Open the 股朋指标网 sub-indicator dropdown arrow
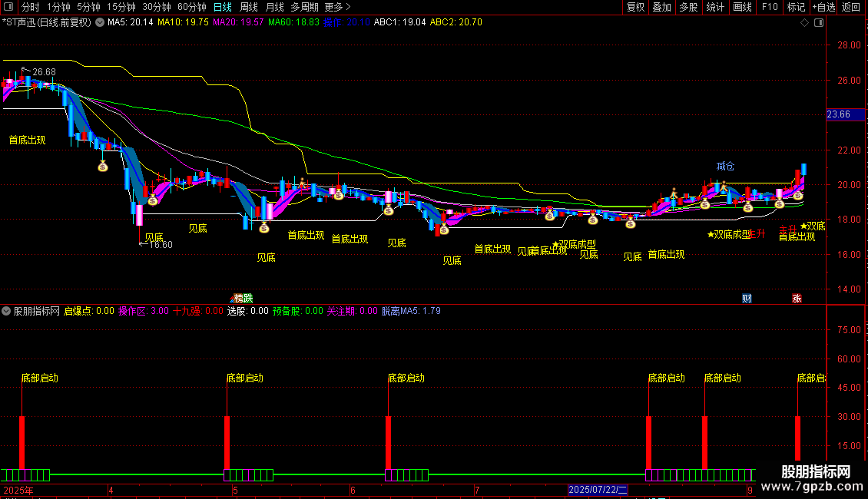The image size is (868, 499). 6,312
